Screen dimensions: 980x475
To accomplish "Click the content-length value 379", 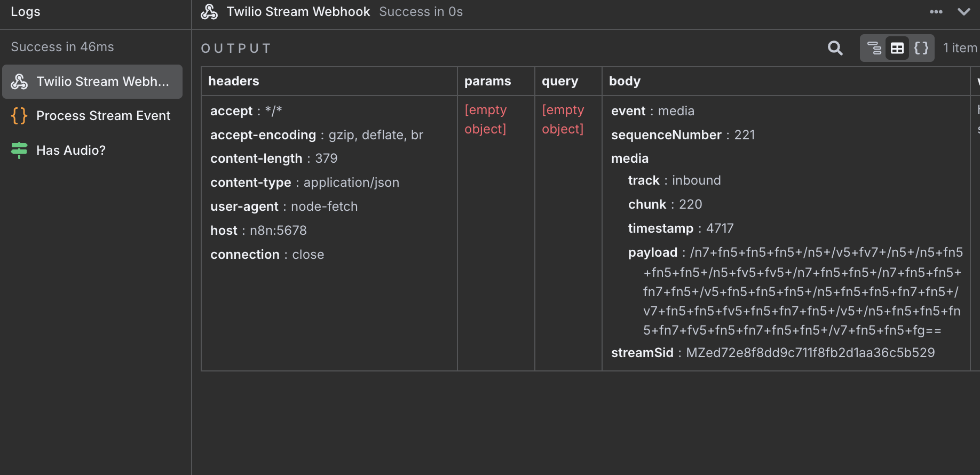I will tap(326, 159).
